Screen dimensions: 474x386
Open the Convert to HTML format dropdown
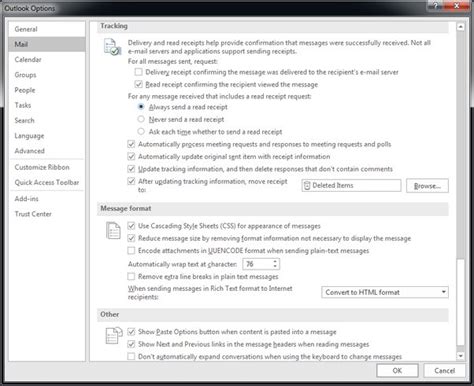(x=385, y=292)
